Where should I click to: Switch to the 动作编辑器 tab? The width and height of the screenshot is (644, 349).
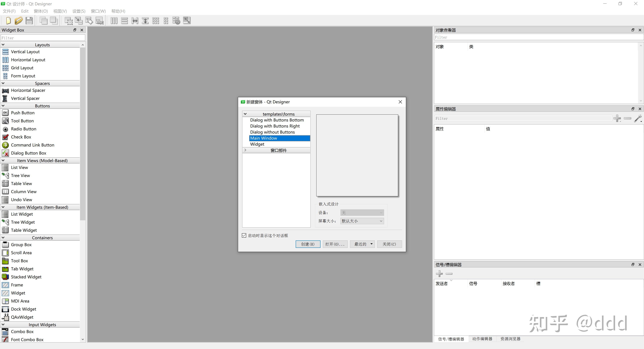tap(482, 339)
